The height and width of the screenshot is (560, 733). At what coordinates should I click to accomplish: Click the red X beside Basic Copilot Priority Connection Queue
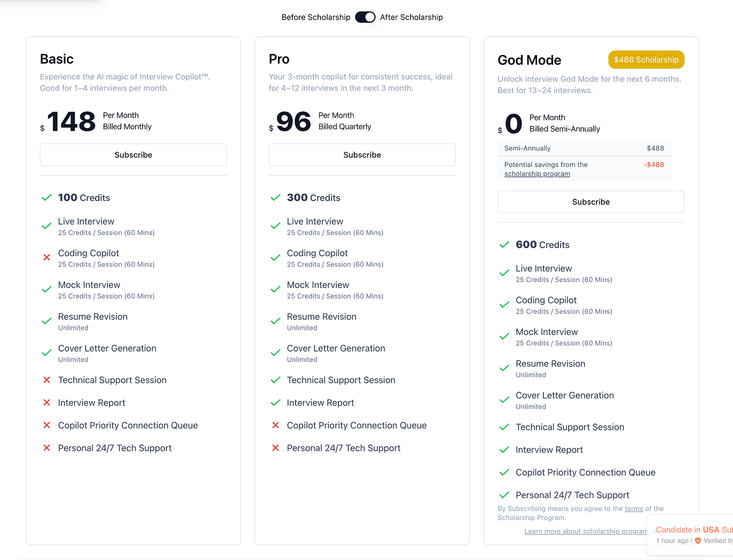click(x=47, y=425)
